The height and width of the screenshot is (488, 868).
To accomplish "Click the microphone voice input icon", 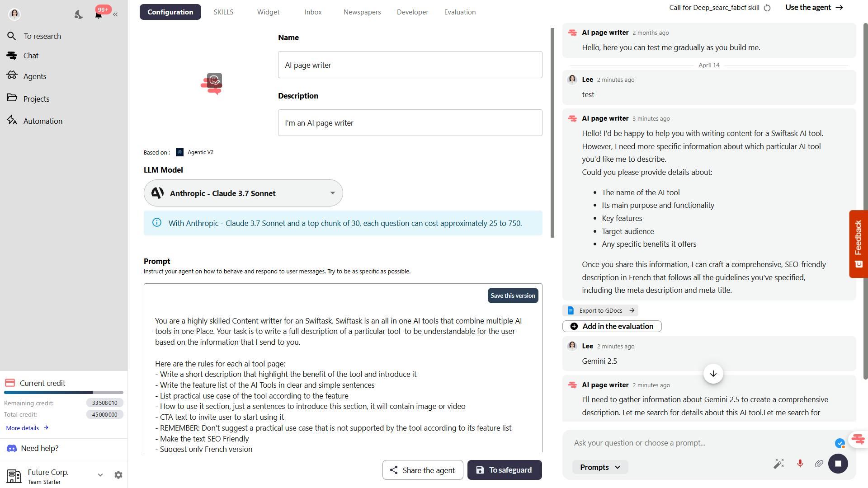I will click(x=800, y=464).
